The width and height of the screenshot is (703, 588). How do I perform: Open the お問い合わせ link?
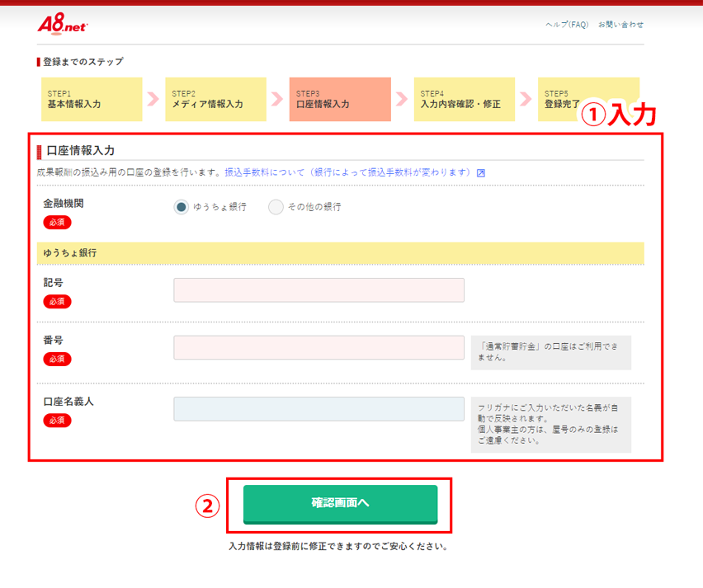coord(620,25)
